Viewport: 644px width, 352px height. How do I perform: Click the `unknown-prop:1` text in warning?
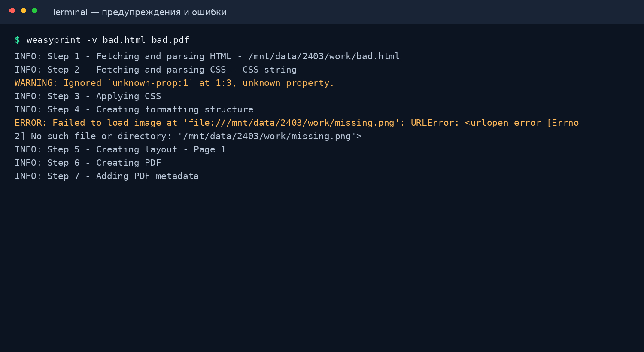[x=150, y=83]
